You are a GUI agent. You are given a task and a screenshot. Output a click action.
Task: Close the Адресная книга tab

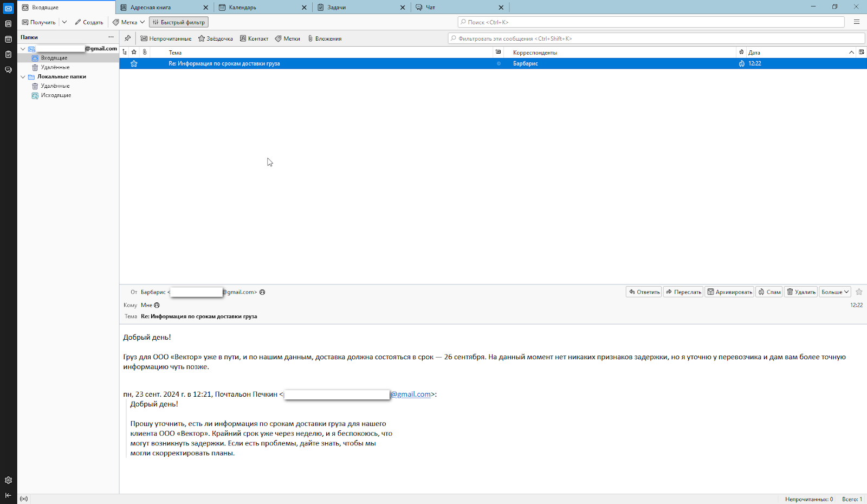coord(206,8)
